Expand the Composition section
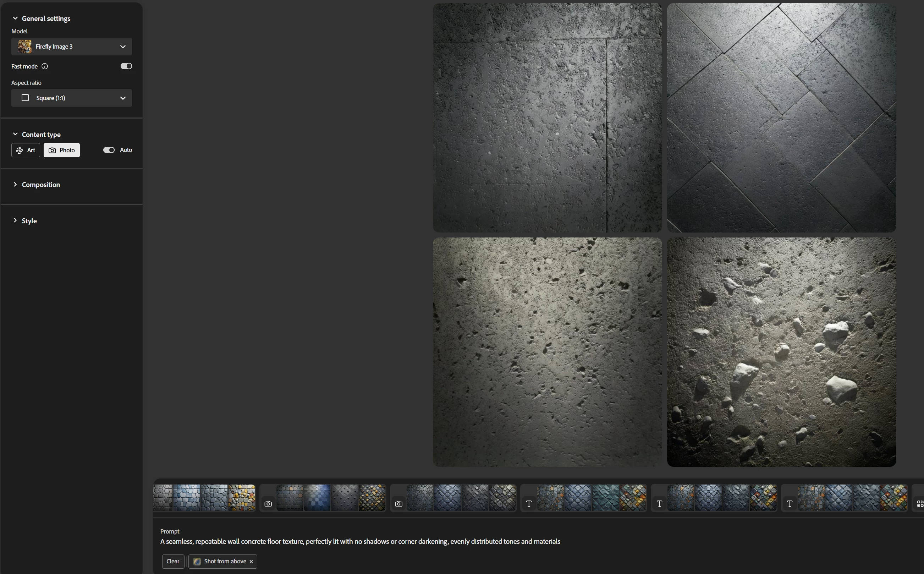The height and width of the screenshot is (574, 924). [40, 185]
